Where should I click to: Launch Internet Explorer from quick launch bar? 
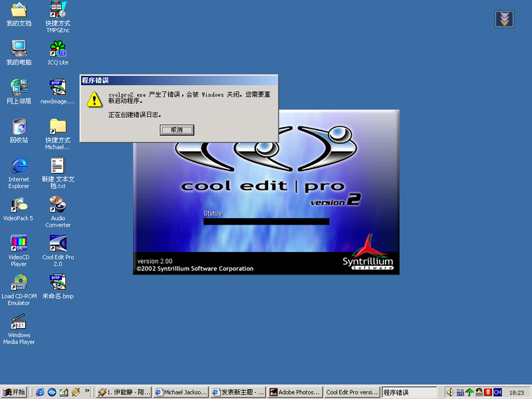coord(40,392)
